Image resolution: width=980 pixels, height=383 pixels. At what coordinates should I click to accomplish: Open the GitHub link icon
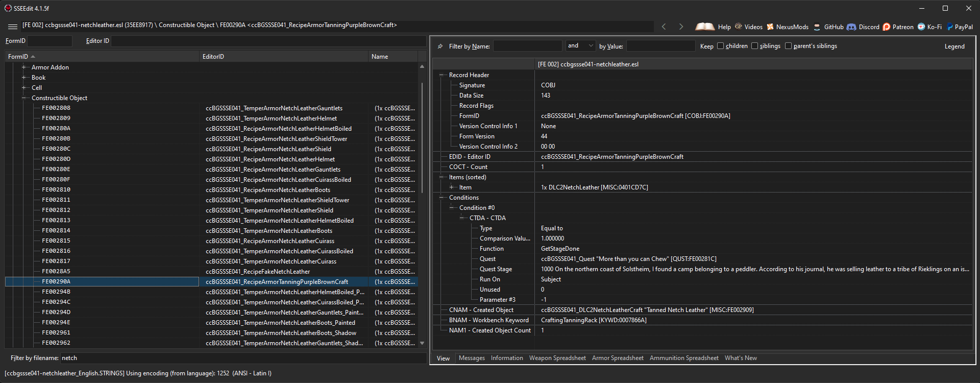817,27
